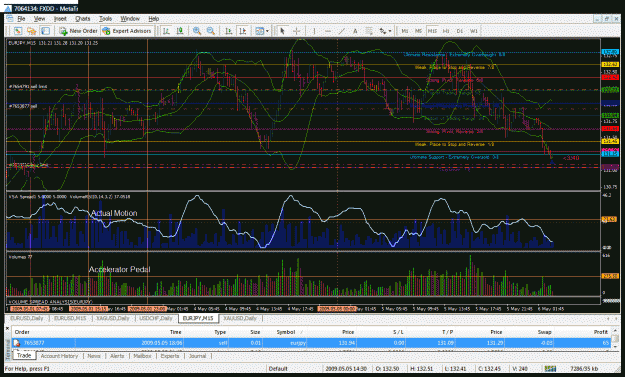Switch to EURUSD,M15 chart tab
Image resolution: width=625 pixels, height=377 pixels.
[x=70, y=318]
